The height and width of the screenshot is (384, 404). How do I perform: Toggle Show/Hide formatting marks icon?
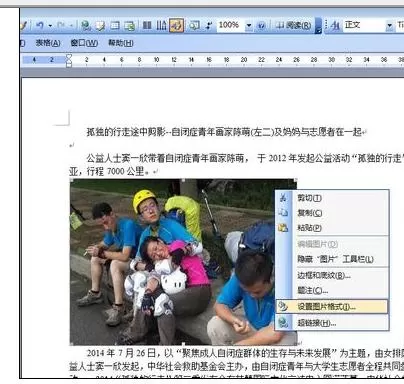tap(209, 25)
